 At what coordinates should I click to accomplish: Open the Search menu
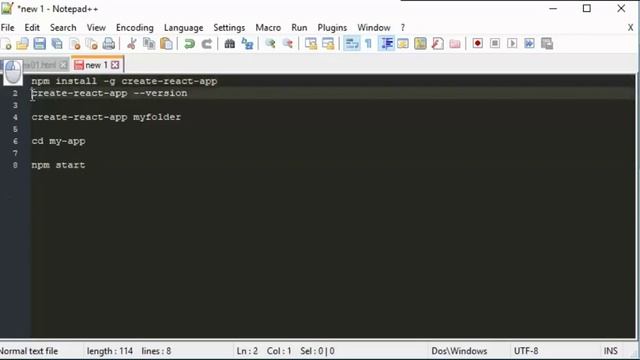[63, 28]
